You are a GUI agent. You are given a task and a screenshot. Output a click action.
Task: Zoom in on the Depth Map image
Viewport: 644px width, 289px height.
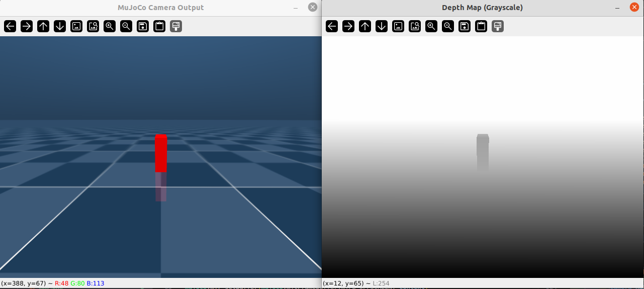pos(431,26)
